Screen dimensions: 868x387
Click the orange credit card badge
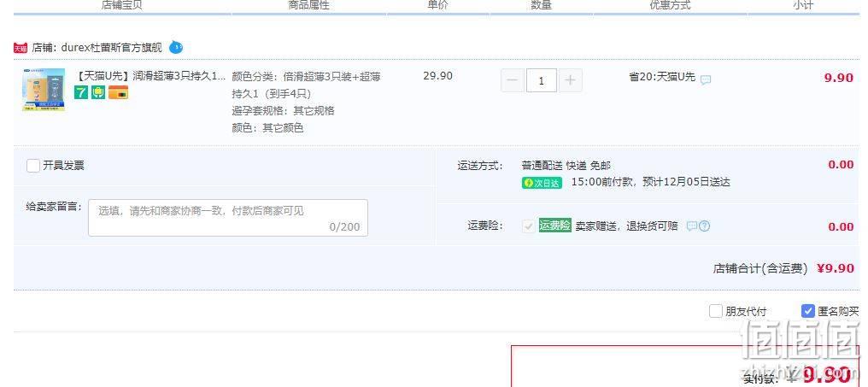(x=118, y=92)
